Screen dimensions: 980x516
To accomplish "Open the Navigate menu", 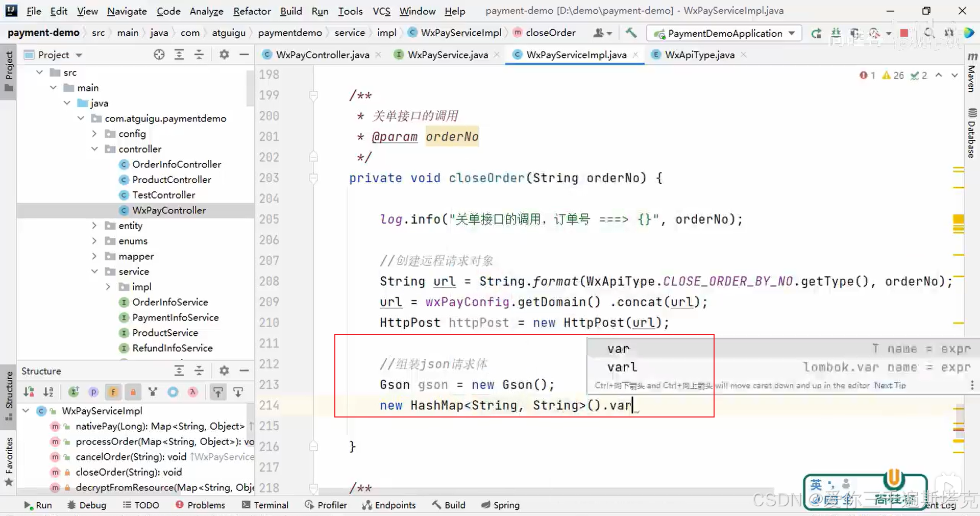I will (x=127, y=11).
